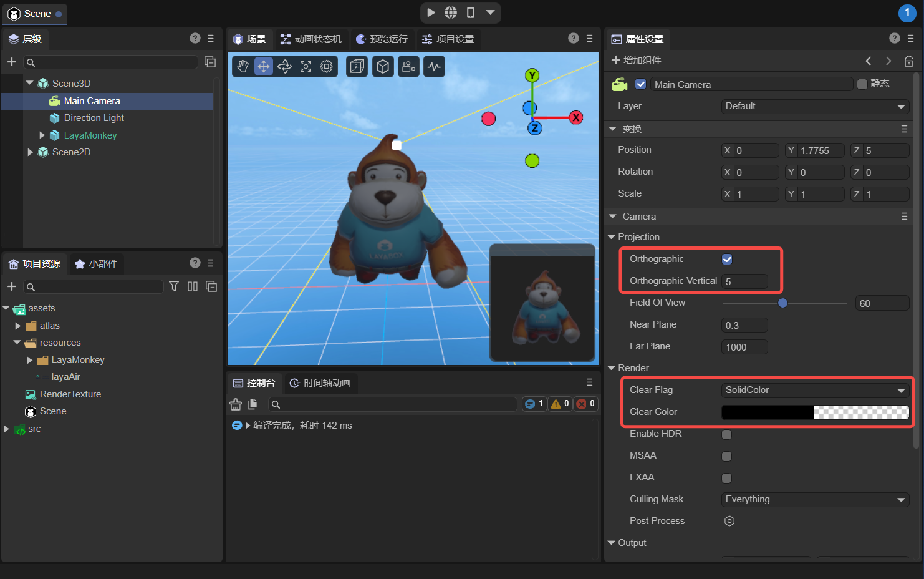Open the 变换 transform section menu
The image size is (924, 579).
[x=904, y=129]
